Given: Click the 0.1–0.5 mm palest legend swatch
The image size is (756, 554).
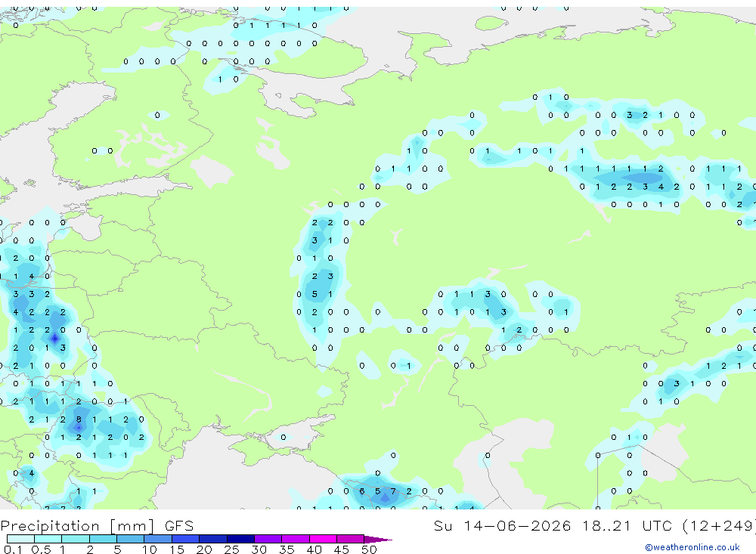Looking at the screenshot, I should [20, 539].
